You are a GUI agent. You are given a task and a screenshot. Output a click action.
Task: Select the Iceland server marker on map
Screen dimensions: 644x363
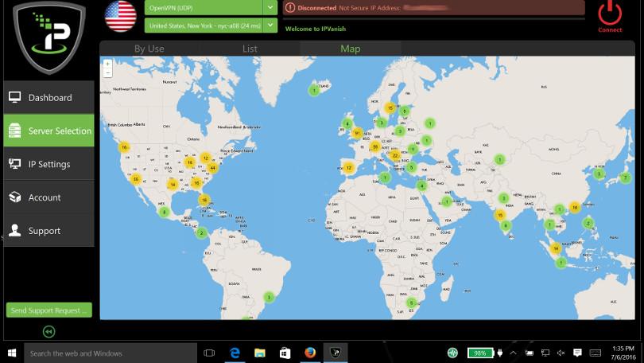[x=314, y=91]
